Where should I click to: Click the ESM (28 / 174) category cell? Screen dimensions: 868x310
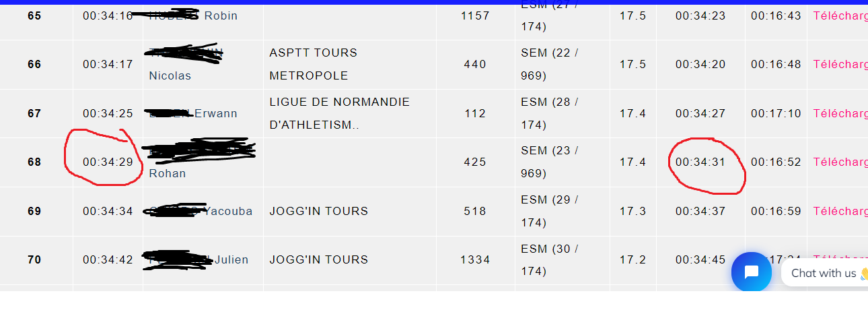(549, 113)
